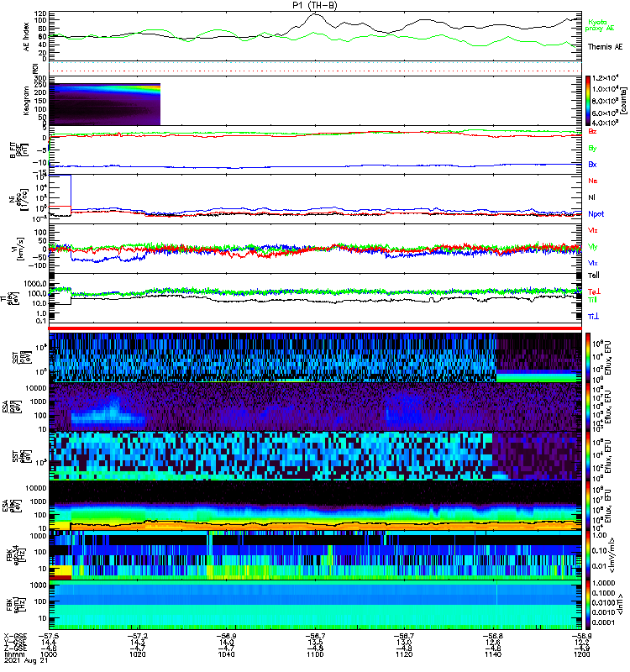The image size is (630, 672).
Task: Click the "<|nT|>" magnetic field color bar
Action: point(587,604)
